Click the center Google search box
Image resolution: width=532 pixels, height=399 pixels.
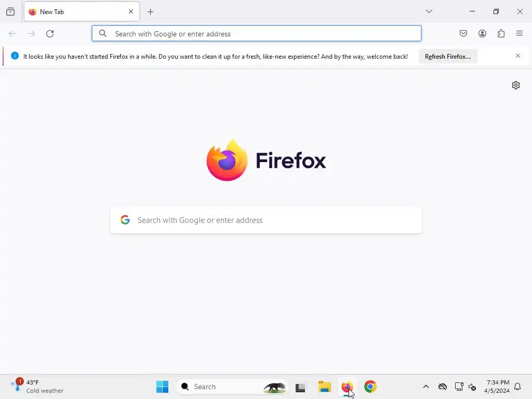point(266,220)
